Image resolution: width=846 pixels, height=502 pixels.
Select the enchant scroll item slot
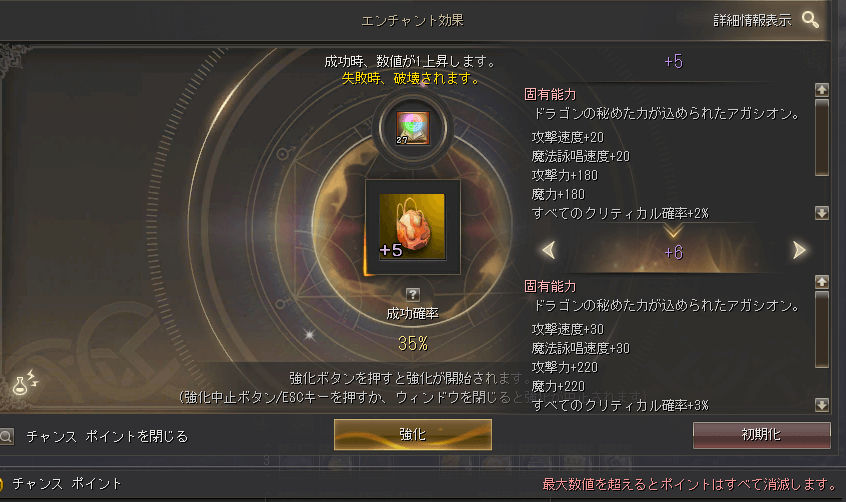(413, 128)
